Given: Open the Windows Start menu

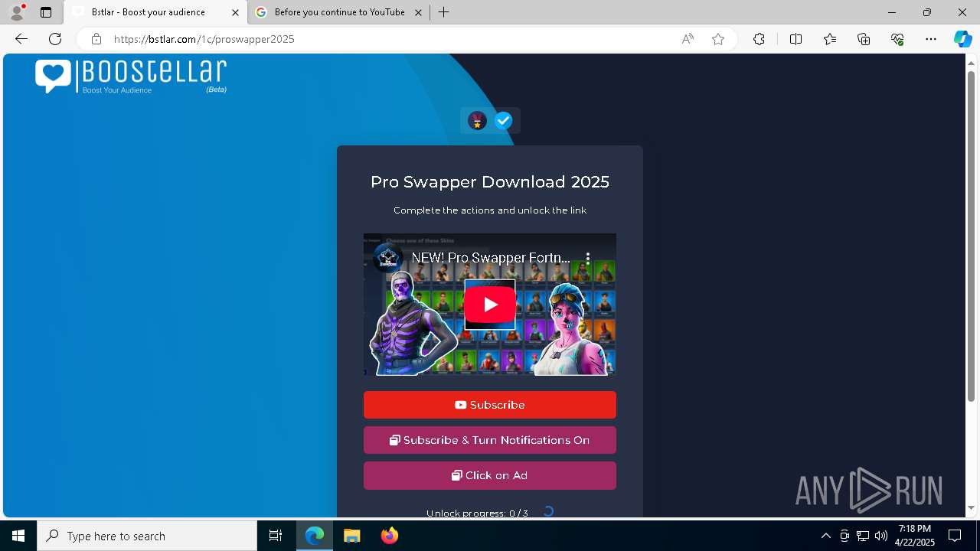Looking at the screenshot, I should pos(18,536).
